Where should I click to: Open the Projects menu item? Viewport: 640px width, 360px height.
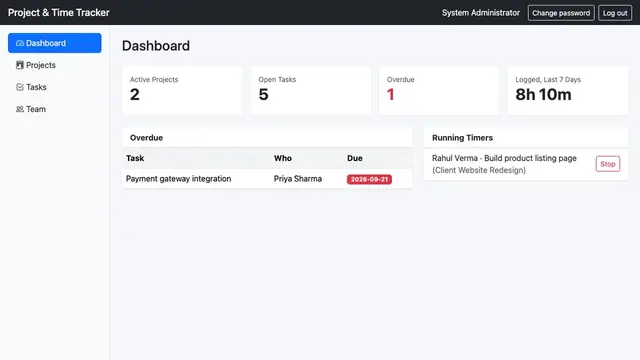coord(55,65)
